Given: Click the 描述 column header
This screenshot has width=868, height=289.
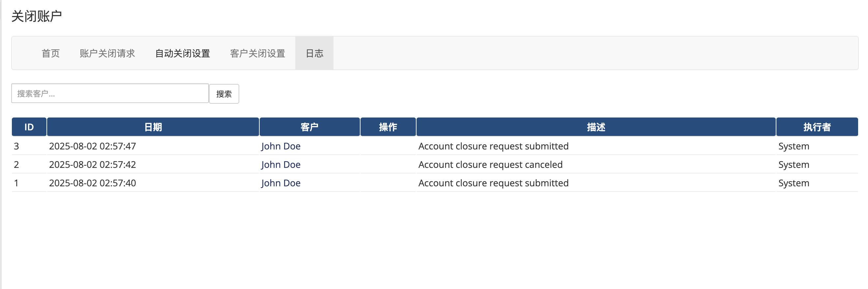Looking at the screenshot, I should tap(596, 127).
